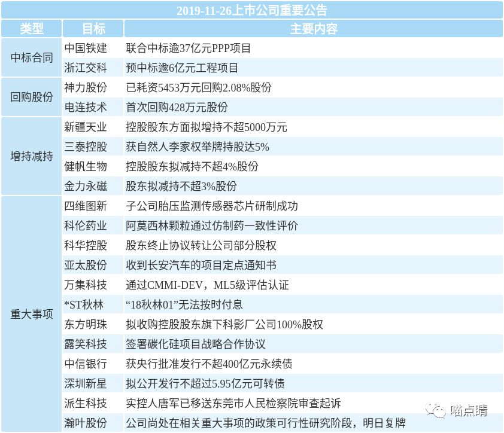
Task: Click 子公司胎压监测传感器芯片研制成功 text
Action: pos(212,206)
